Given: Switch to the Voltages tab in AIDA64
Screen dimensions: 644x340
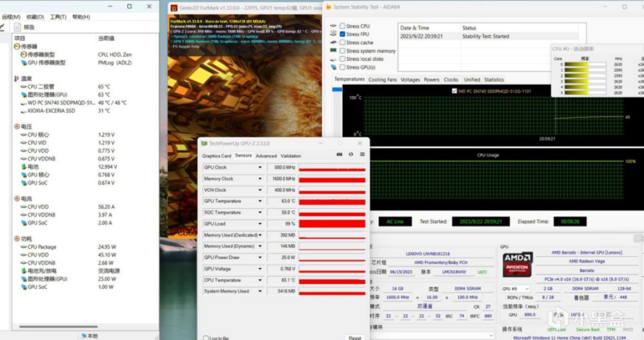Looking at the screenshot, I should pyautogui.click(x=410, y=80).
